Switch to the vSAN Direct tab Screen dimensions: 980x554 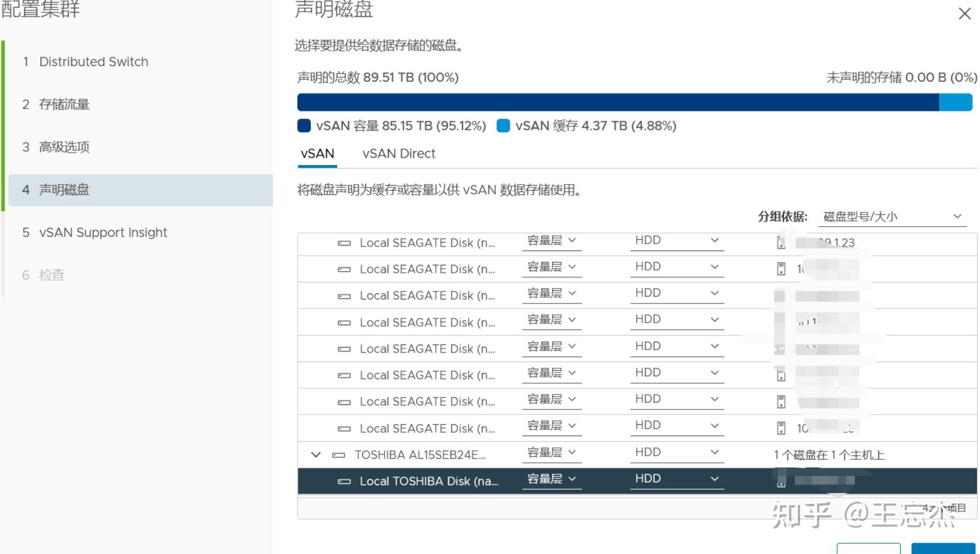(398, 153)
